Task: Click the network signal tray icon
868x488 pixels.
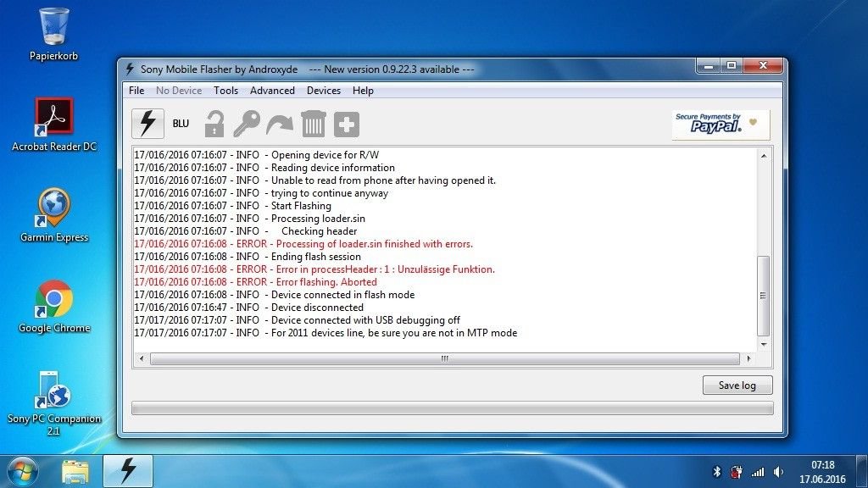Action: point(757,472)
